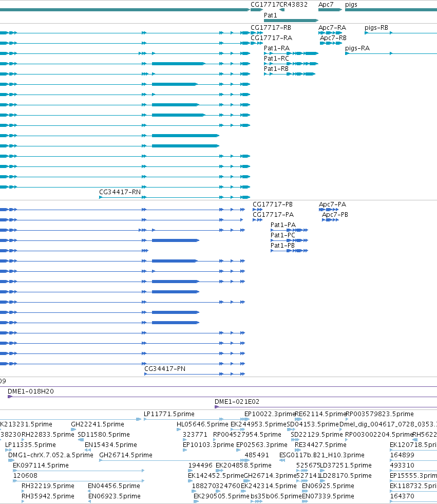Open EST RH35942.5prime
The width and height of the screenshot is (437, 504).
48,496
